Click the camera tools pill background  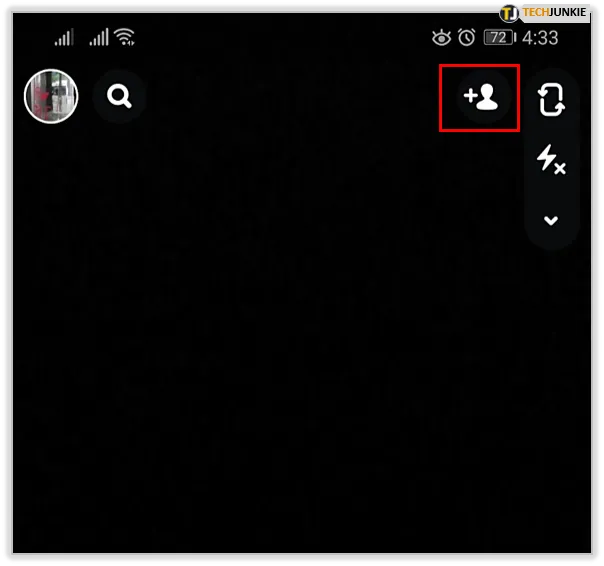(x=551, y=158)
